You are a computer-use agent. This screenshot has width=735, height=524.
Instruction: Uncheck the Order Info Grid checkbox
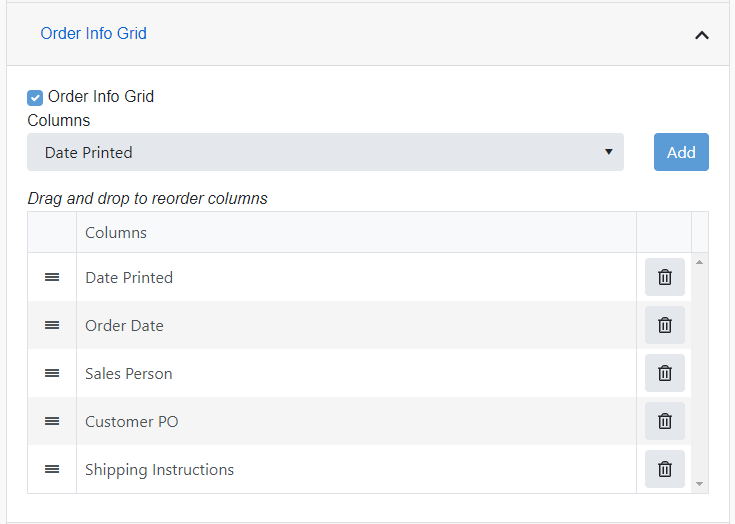pyautogui.click(x=35, y=98)
